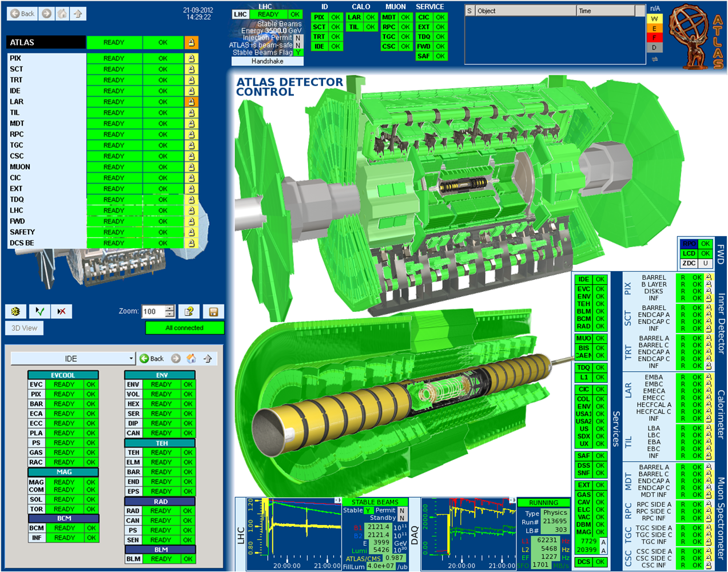Click the up arrow in top navigation
This screenshot has width=728, height=572.
click(78, 13)
